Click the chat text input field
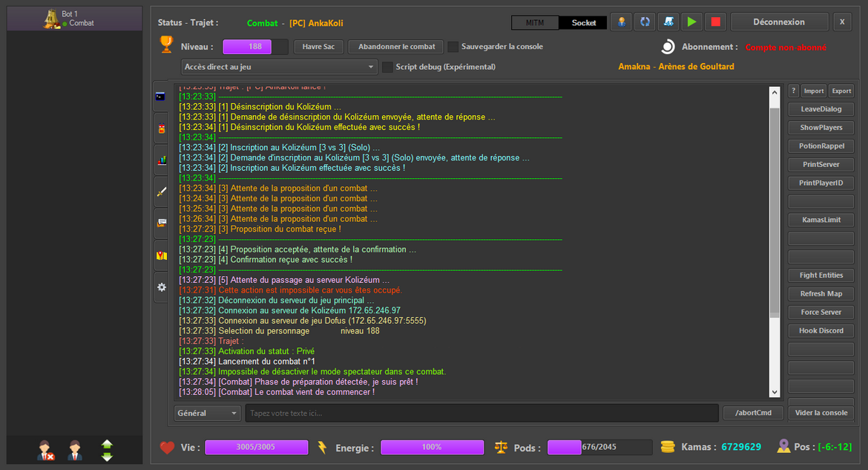 (x=481, y=413)
